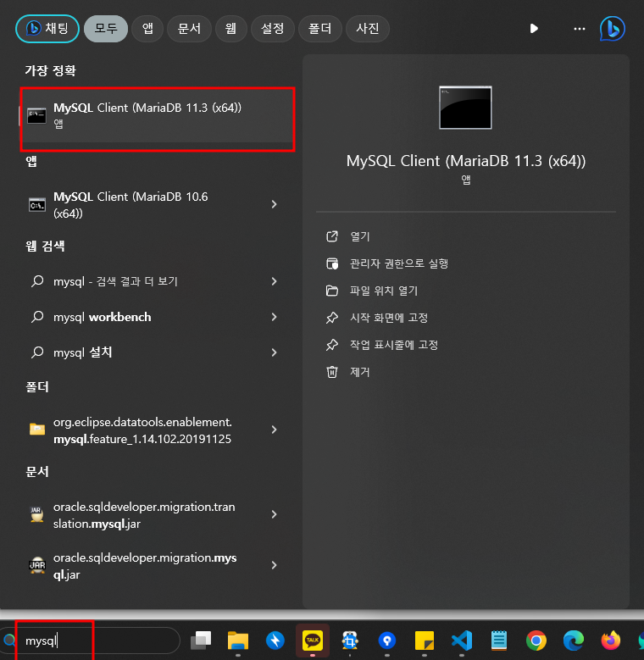The image size is (644, 660).
Task: Switch to the 설정 filter tab
Action: 272,29
